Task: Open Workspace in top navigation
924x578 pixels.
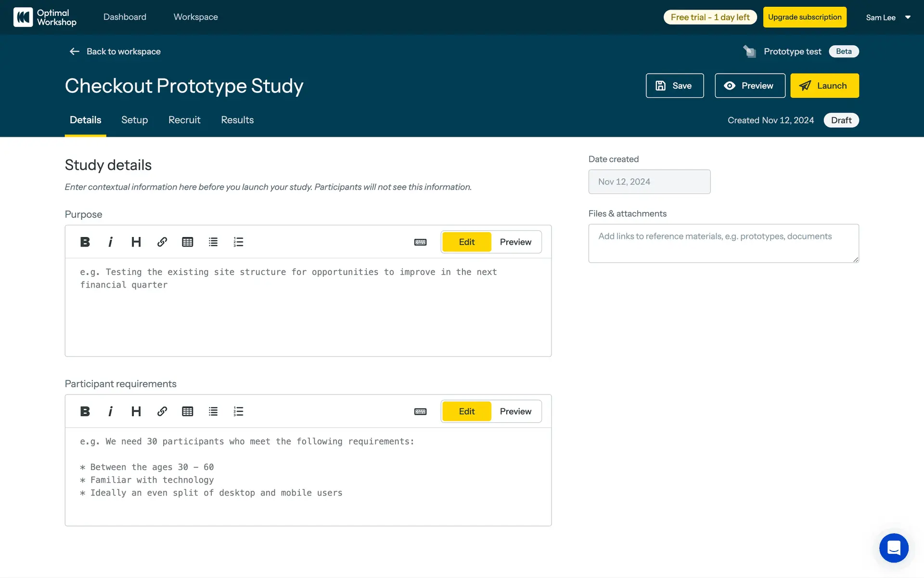Action: (195, 17)
